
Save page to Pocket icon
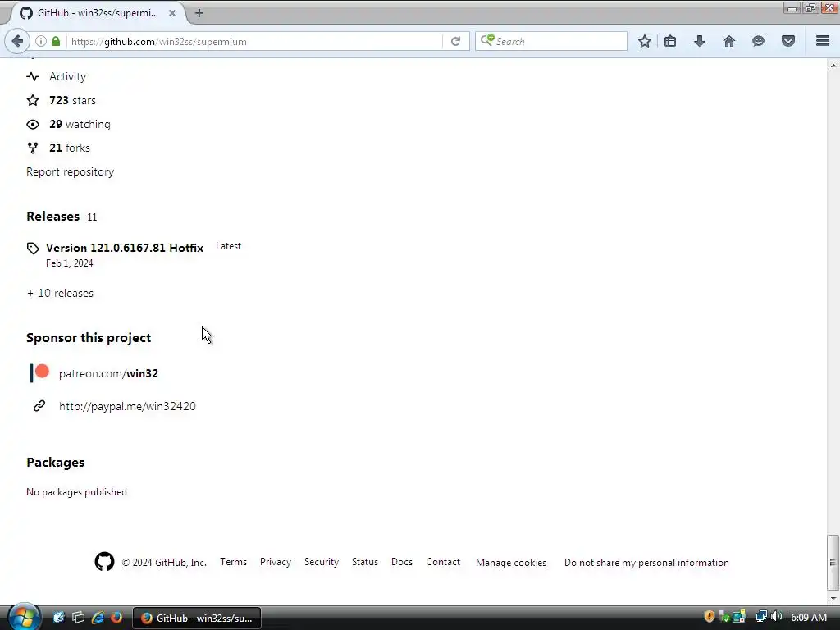coord(788,41)
